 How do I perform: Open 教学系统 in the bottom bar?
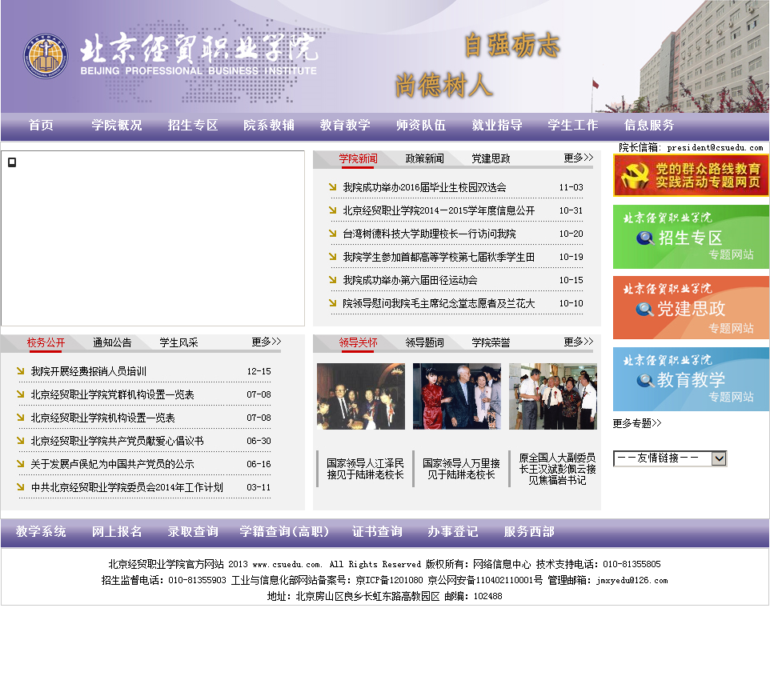point(41,532)
